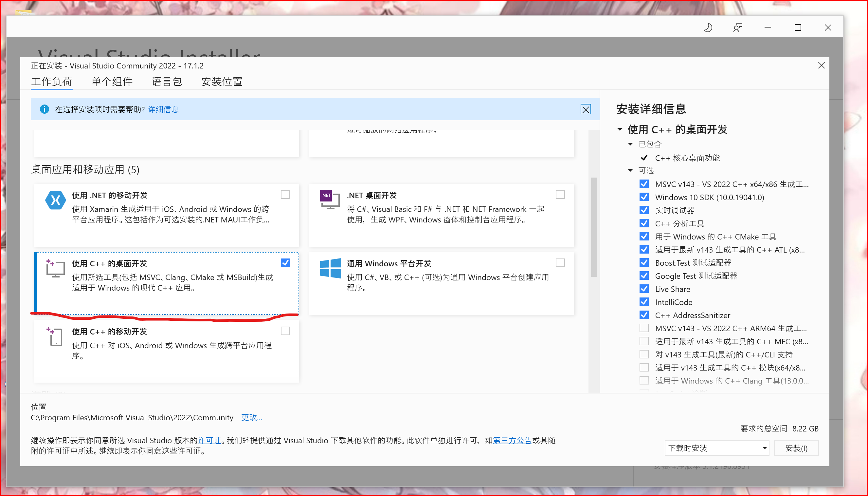
Task: Select the .NET 桌面开发 card title
Action: point(371,195)
